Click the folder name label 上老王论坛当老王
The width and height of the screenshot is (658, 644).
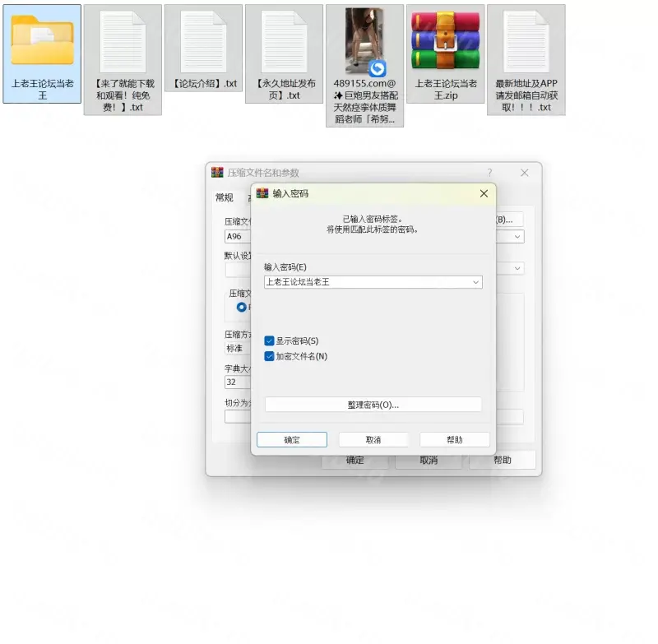[43, 90]
